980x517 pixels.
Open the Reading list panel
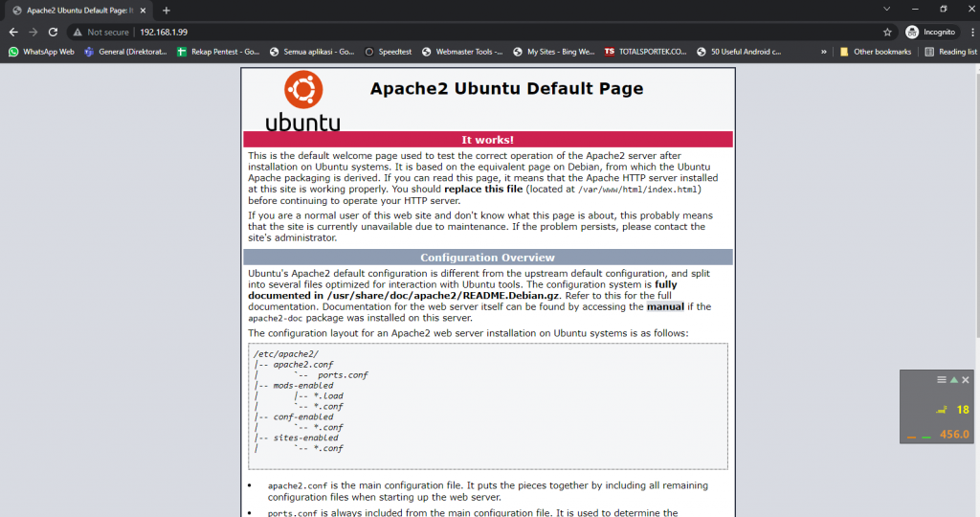(950, 52)
